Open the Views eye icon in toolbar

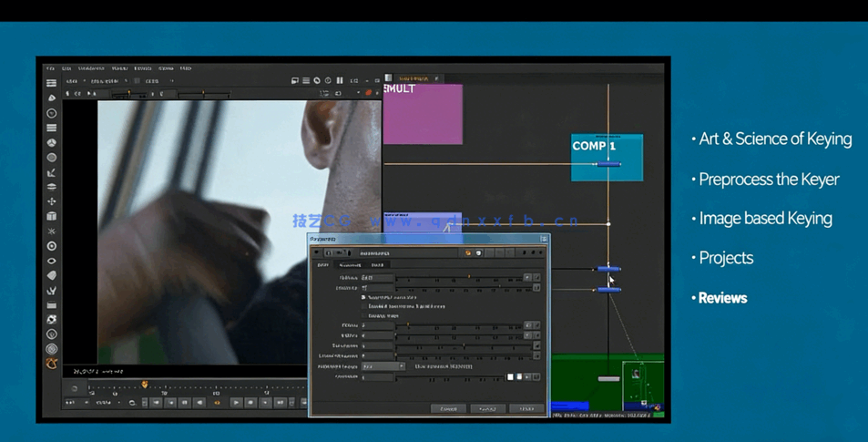click(52, 261)
